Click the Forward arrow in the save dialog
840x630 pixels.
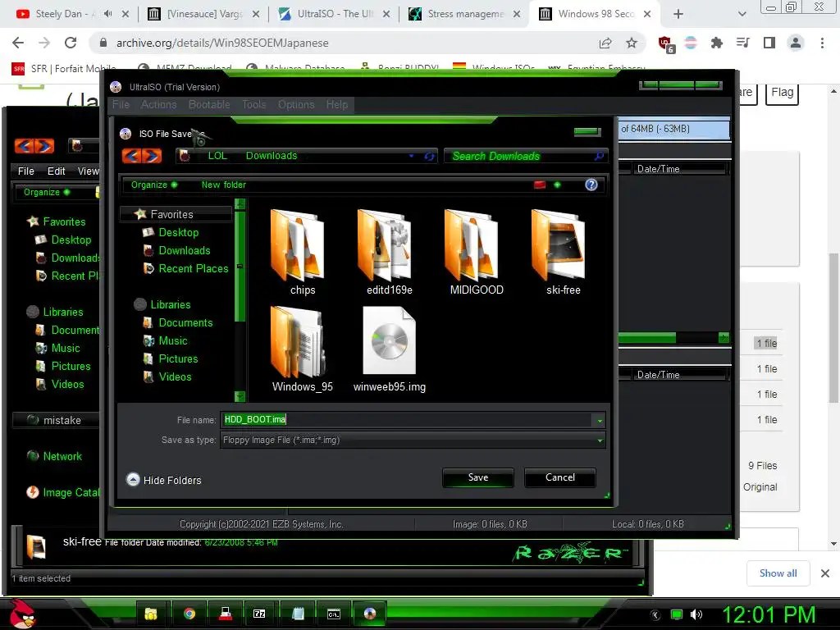[152, 156]
